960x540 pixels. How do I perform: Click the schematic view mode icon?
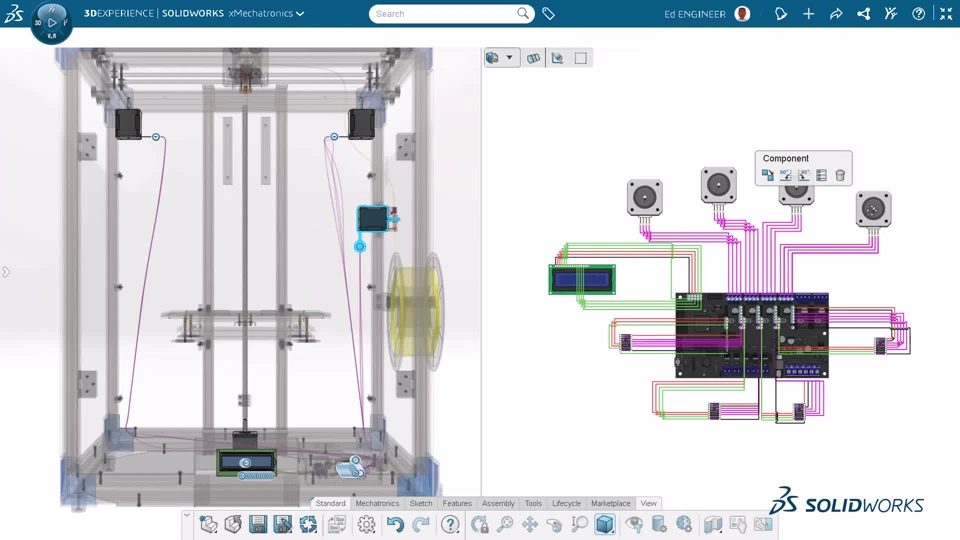(492, 58)
